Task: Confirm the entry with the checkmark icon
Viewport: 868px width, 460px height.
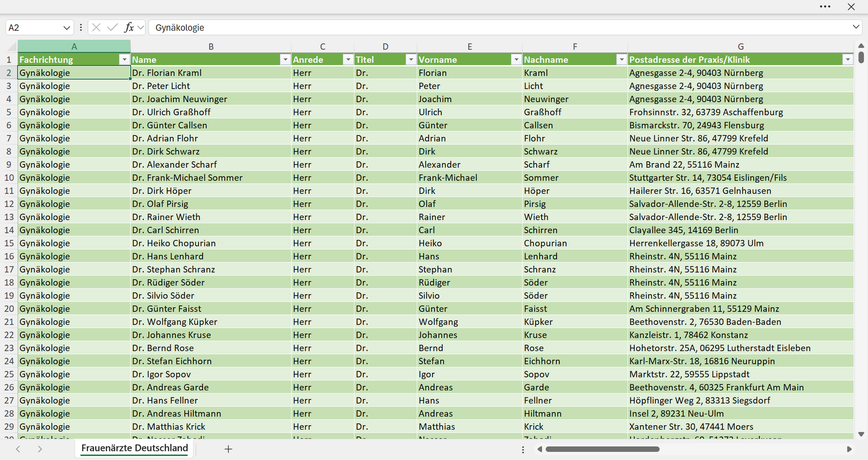Action: click(x=112, y=27)
